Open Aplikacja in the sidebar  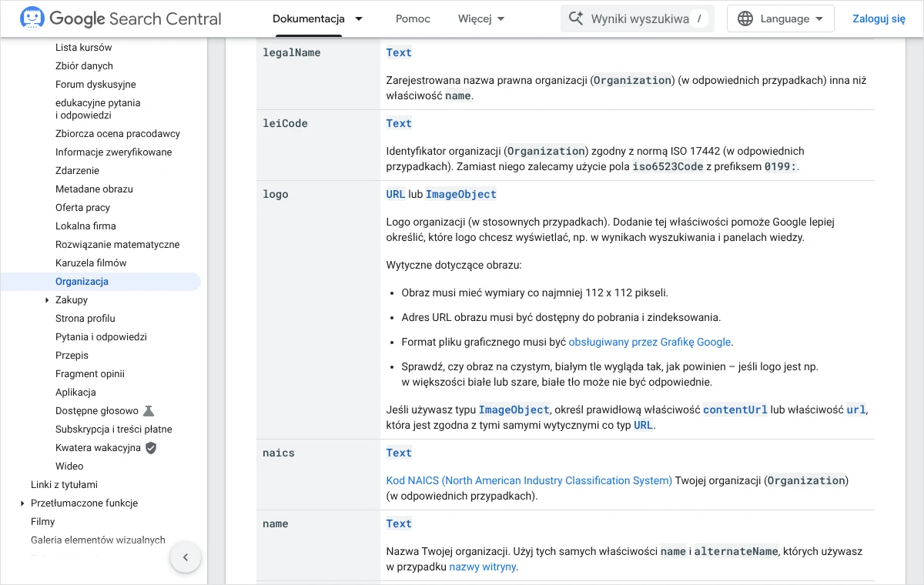pos(75,392)
